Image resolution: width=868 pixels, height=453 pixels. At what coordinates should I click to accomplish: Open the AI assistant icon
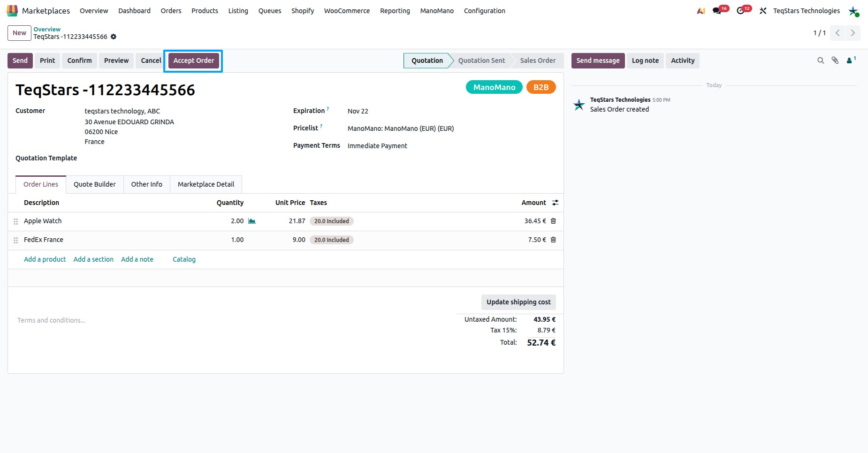(x=701, y=11)
